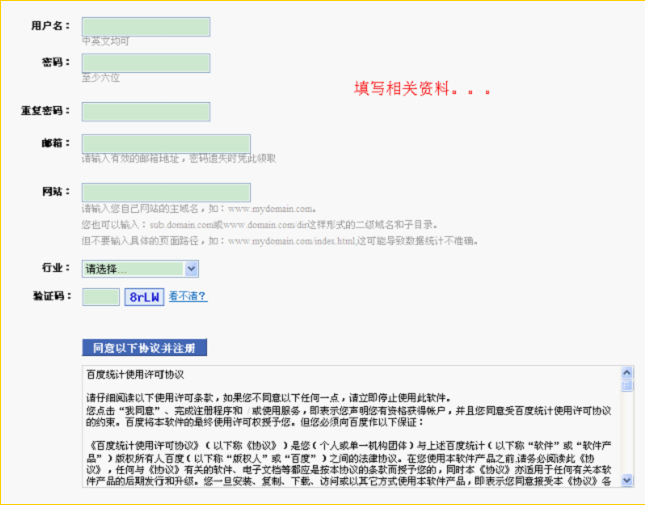Click the 邮箱 field label
Viewport: 645px width, 505px height.
(58, 143)
